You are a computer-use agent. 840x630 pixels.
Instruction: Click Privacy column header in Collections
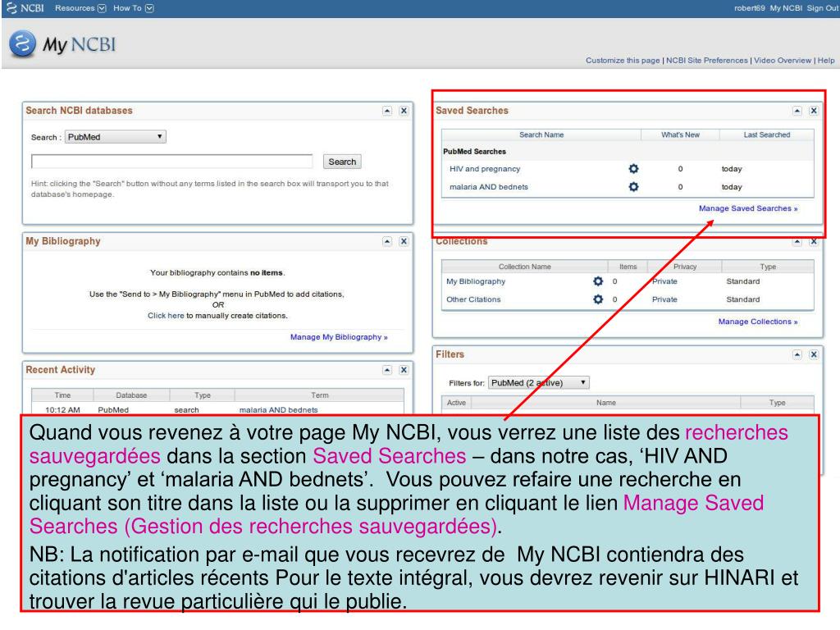pyautogui.click(x=685, y=267)
